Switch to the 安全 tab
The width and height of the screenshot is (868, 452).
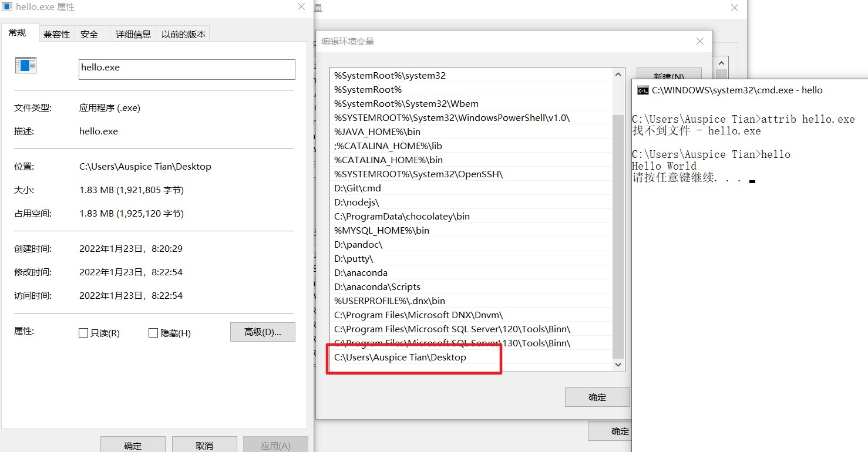89,34
